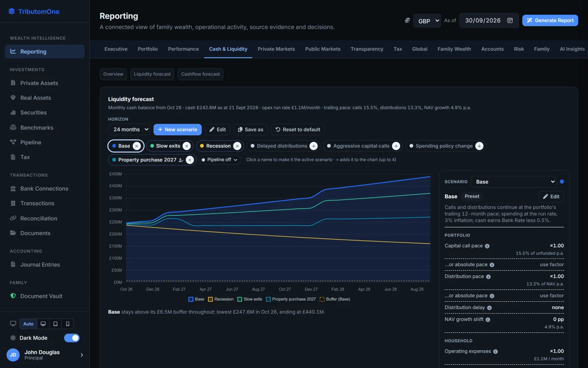
Task: Open Reconciliation link icon
Action: tap(13, 218)
